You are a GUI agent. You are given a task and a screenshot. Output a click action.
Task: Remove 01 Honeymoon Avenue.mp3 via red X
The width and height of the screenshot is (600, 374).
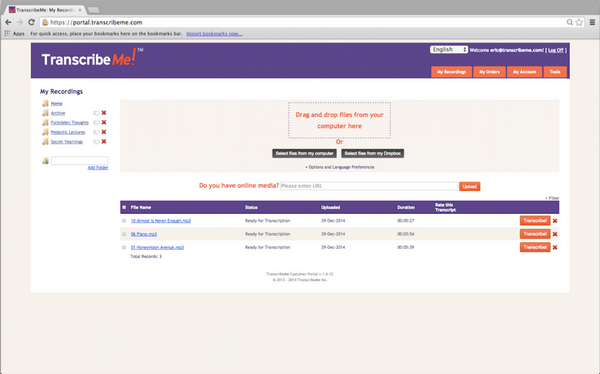(x=555, y=248)
